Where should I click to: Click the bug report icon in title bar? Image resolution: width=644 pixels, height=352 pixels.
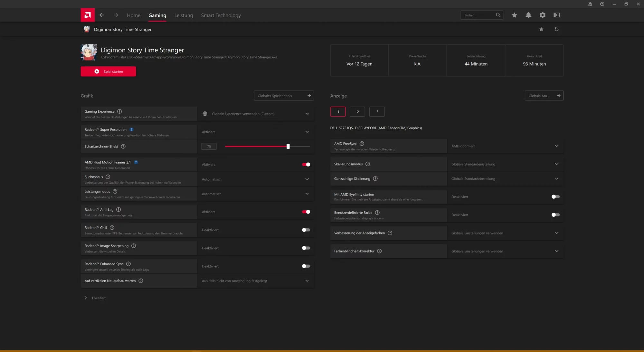click(590, 4)
